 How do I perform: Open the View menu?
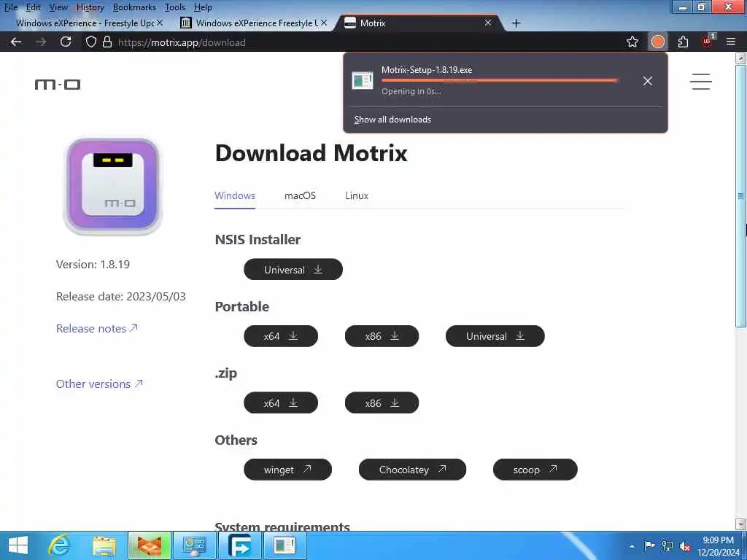58,7
